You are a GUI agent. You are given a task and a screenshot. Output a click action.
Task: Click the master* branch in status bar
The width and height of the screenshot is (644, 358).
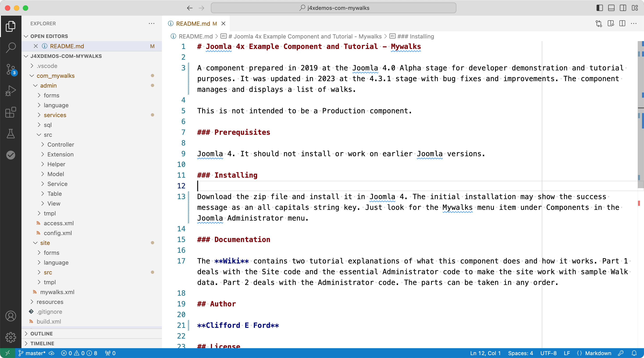(32, 353)
